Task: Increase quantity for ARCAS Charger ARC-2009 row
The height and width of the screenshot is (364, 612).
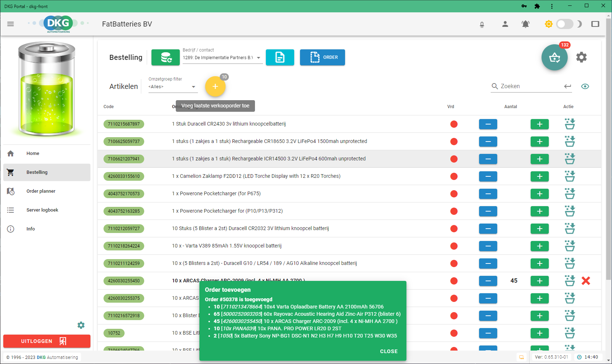Action: click(x=540, y=281)
